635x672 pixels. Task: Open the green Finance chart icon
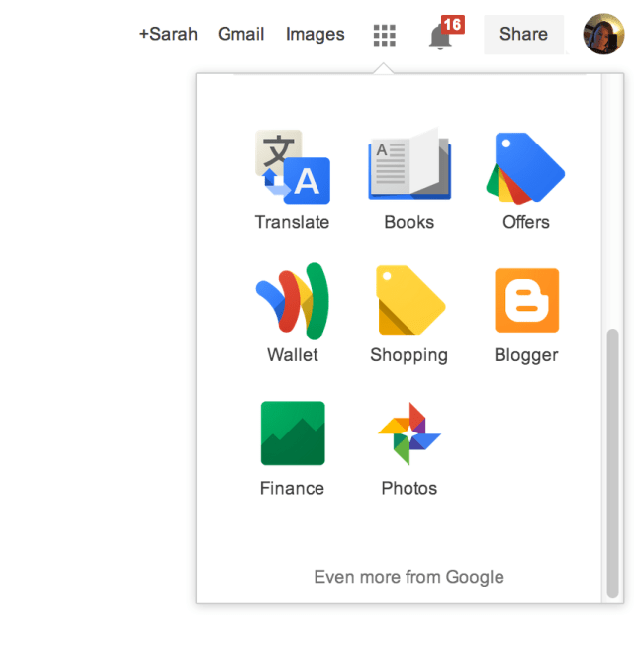pos(293,432)
